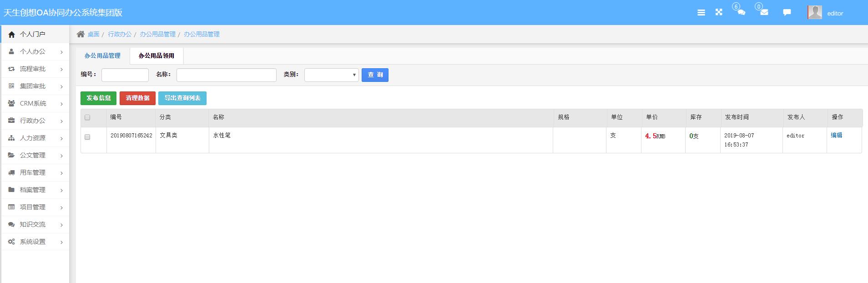
Task: Click the 个人门户 house icon in sidebar
Action: [x=11, y=34]
